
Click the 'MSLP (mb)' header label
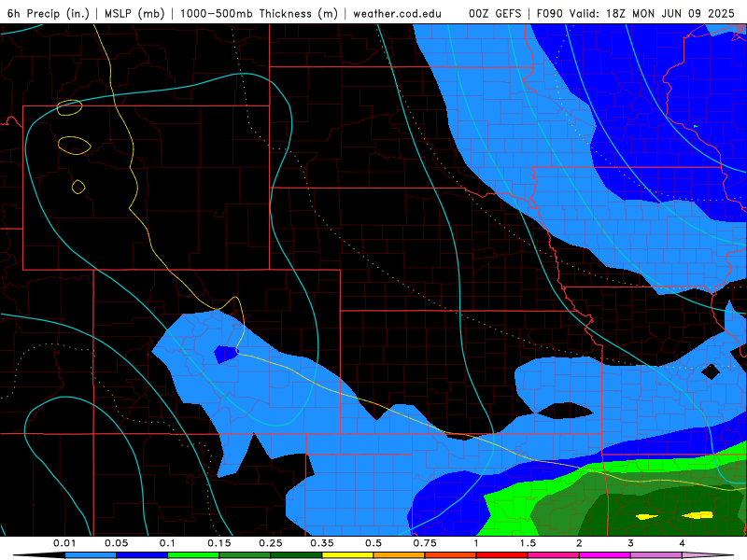pos(134,13)
